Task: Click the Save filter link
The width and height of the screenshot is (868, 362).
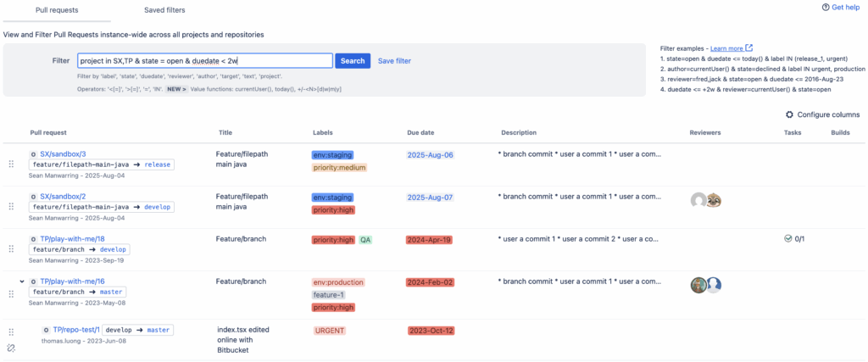Action: coord(394,61)
